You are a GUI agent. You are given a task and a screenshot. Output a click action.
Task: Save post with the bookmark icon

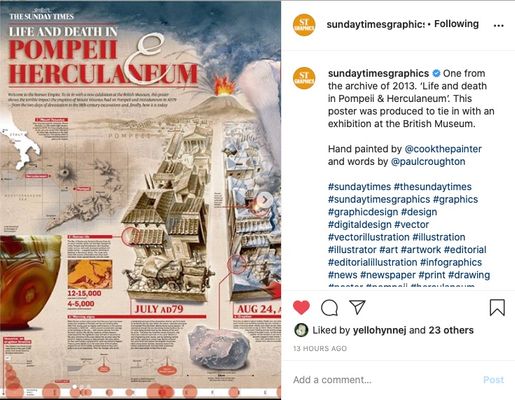(497, 307)
